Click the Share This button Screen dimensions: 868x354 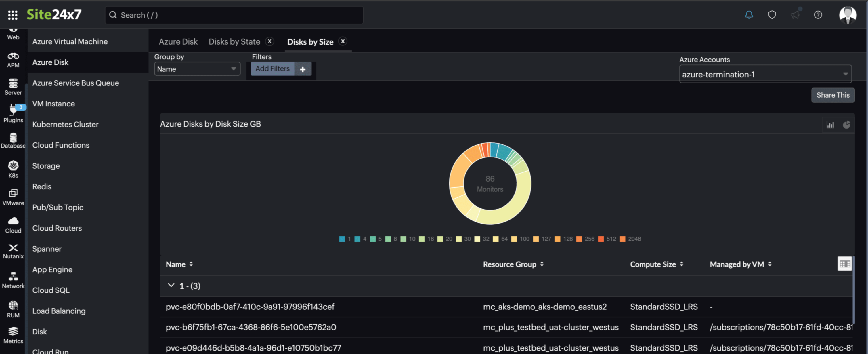point(833,95)
